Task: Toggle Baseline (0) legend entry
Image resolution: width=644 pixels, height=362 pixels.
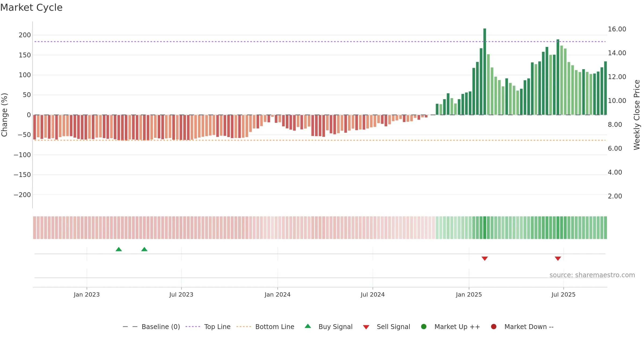Action: 151,327
